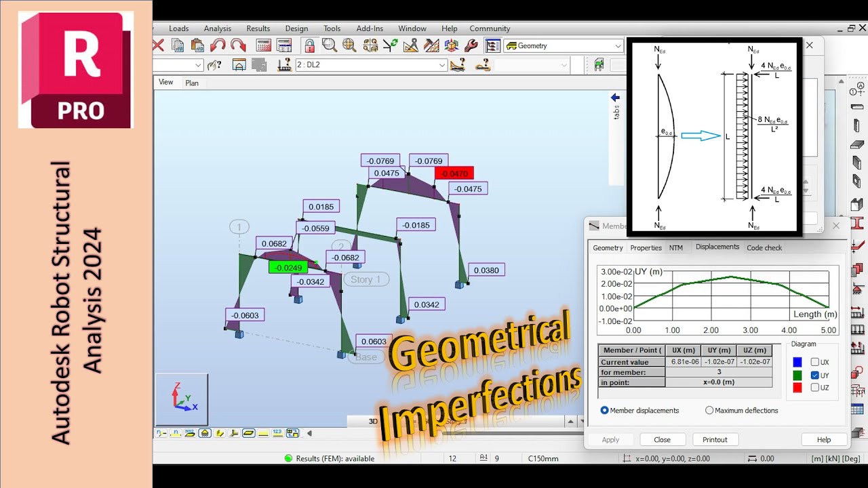868x488 pixels.
Task: Click the C150mm status bar entry
Action: click(543, 459)
